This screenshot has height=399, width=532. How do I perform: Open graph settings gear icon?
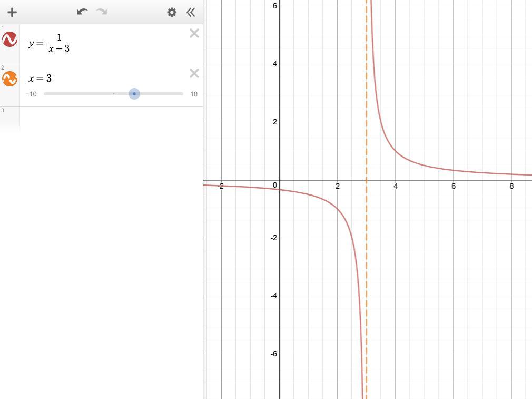click(x=172, y=13)
